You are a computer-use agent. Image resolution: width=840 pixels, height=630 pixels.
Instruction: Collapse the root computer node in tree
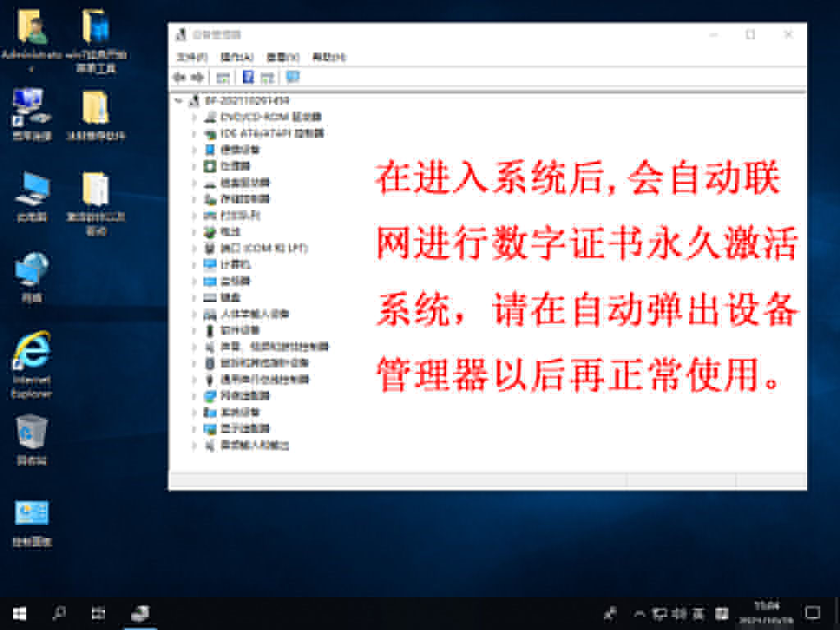pyautogui.click(x=179, y=100)
